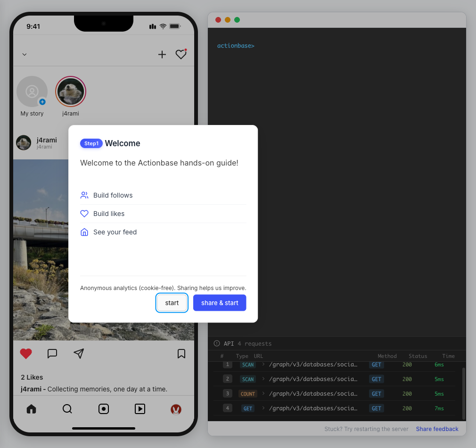
Task: Click the share & start button
Action: (220, 303)
